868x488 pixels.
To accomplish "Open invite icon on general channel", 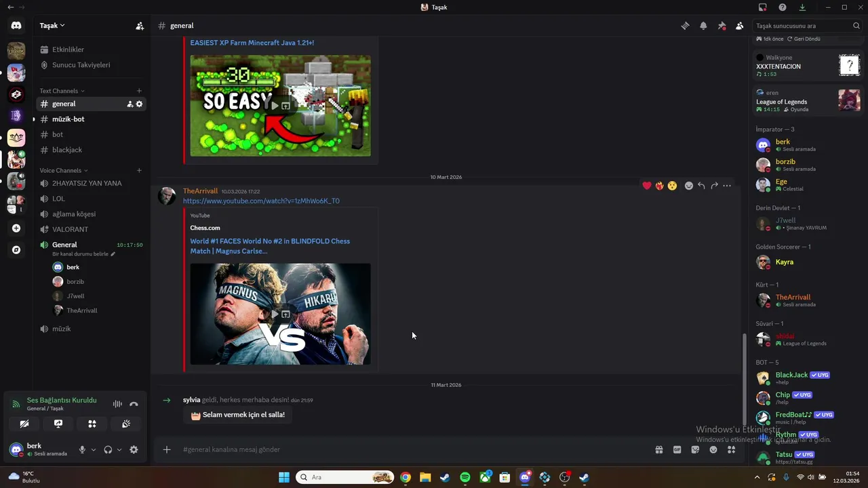I will pyautogui.click(x=130, y=104).
